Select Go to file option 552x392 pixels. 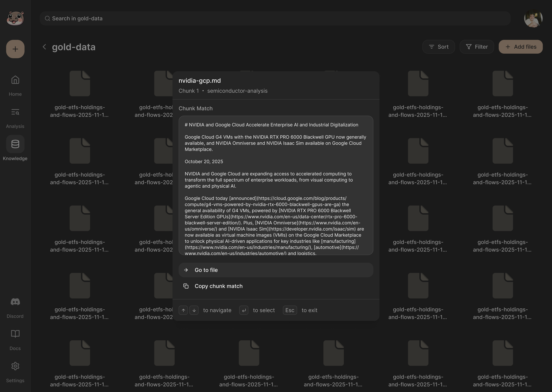click(x=276, y=270)
